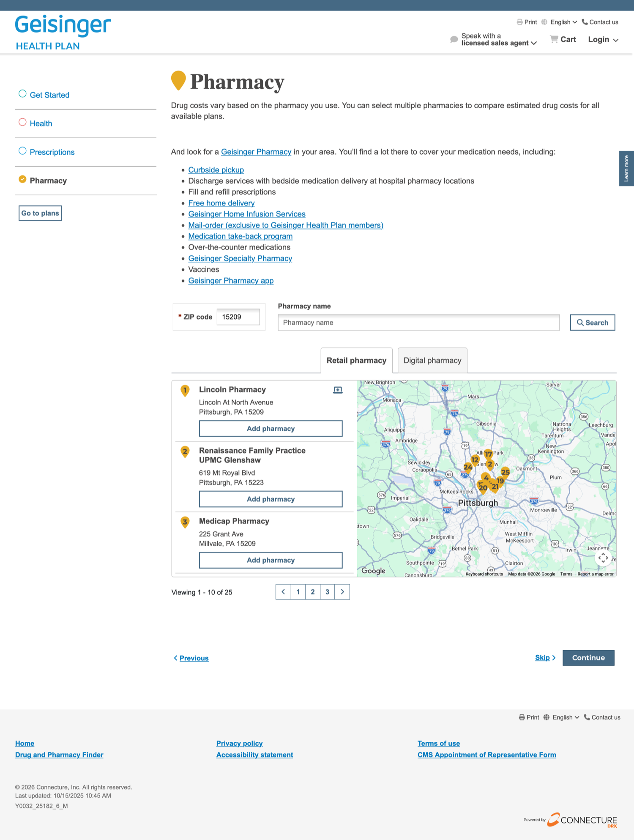634x840 pixels.
Task: Go to results page 3
Action: [328, 592]
